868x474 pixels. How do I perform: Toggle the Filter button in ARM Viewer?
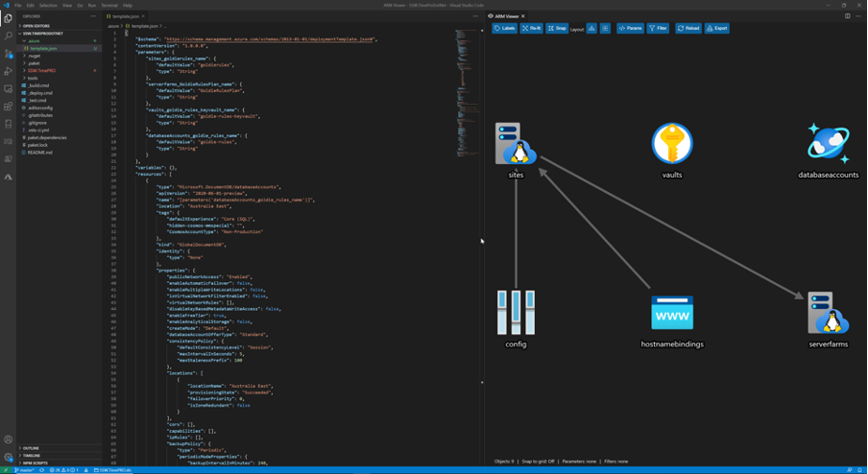point(658,29)
